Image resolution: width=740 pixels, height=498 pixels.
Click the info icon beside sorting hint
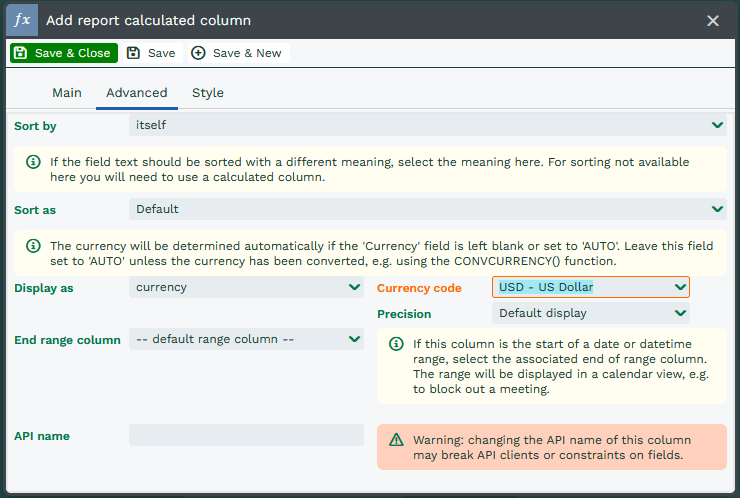click(33, 162)
